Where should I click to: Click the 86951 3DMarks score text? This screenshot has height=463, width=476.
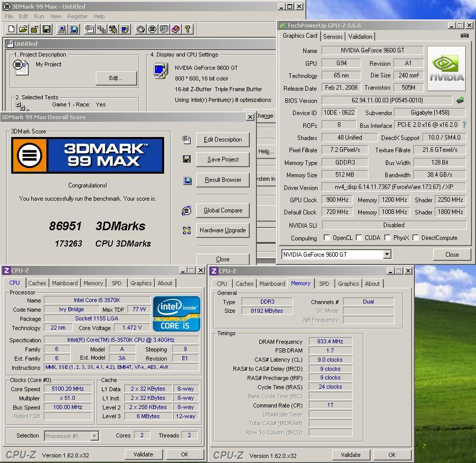pyautogui.click(x=97, y=226)
